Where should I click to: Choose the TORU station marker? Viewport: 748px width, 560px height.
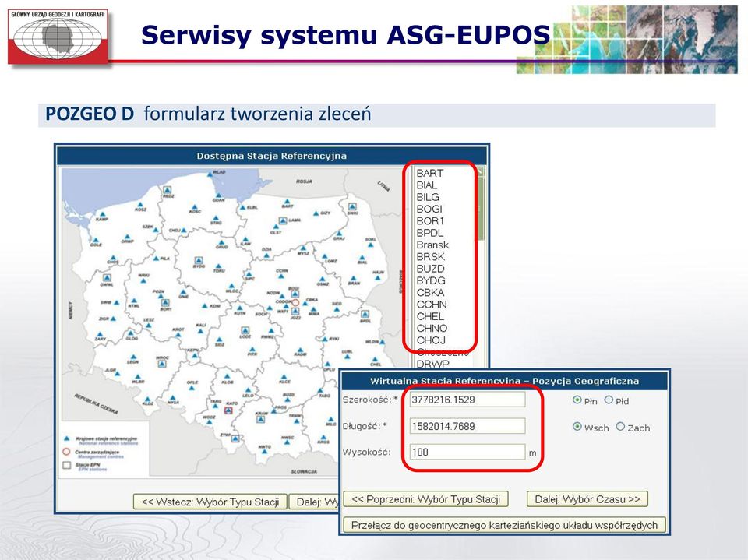(x=218, y=266)
